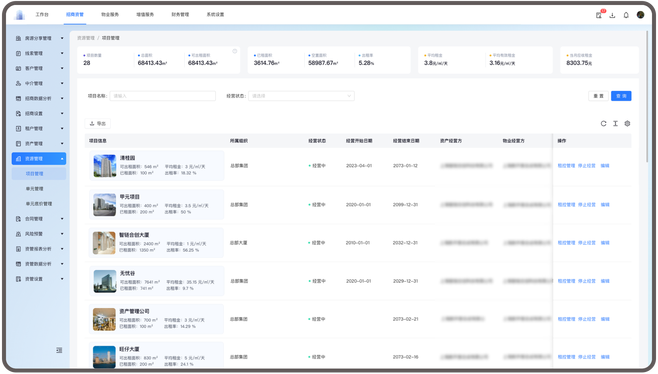Click the 导出 export button
Image resolution: width=658 pixels, height=374 pixels.
tap(98, 124)
